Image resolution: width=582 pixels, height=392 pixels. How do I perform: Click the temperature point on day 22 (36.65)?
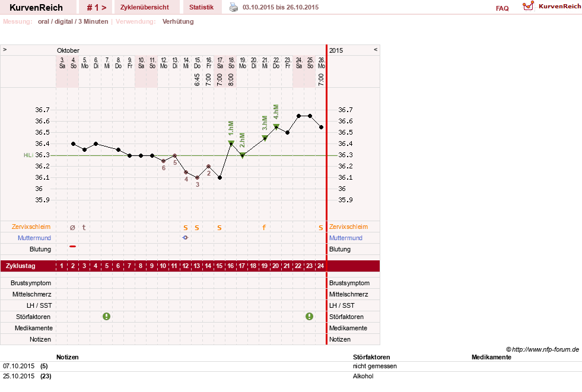click(299, 116)
